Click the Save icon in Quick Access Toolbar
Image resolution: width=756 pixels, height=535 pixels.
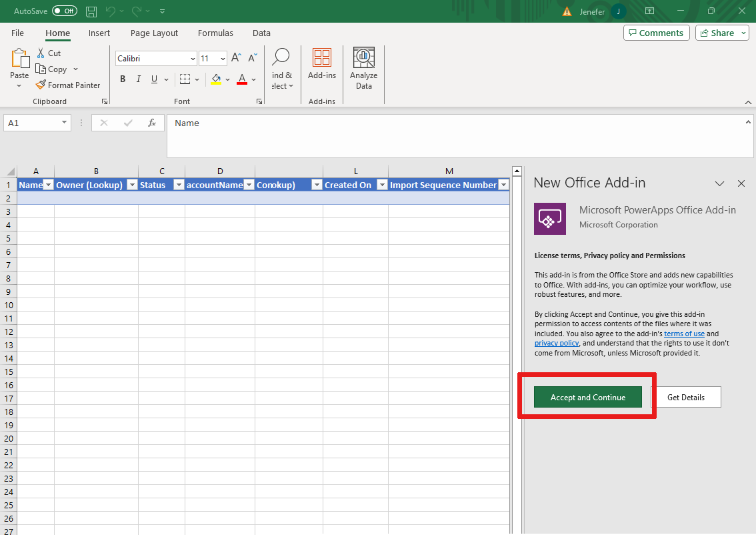click(91, 11)
